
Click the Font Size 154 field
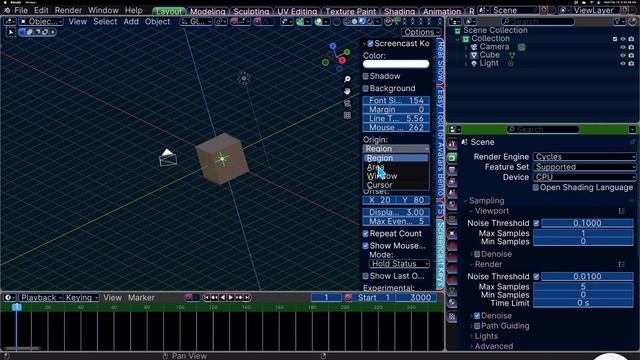(396, 100)
